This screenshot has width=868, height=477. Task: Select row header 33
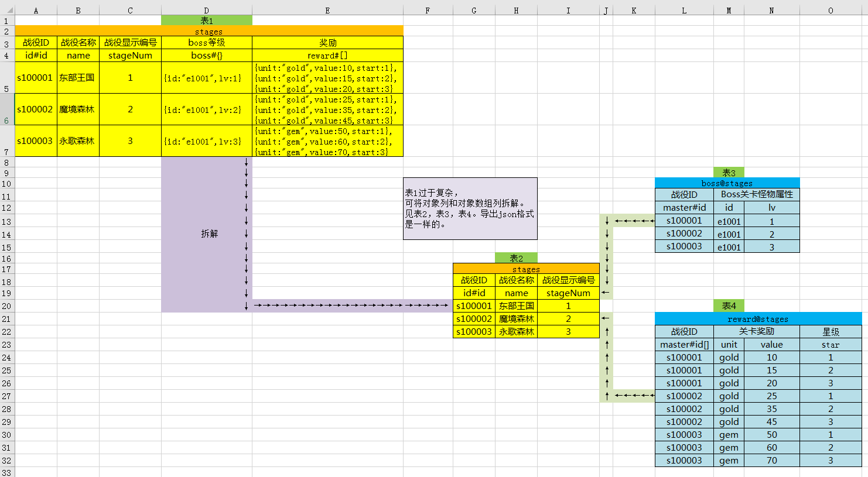click(6, 472)
